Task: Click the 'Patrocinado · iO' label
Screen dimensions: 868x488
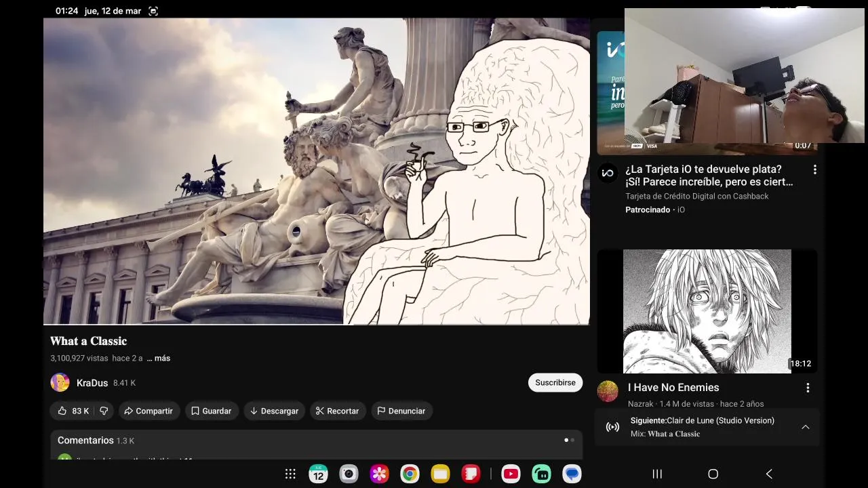Action: [655, 209]
